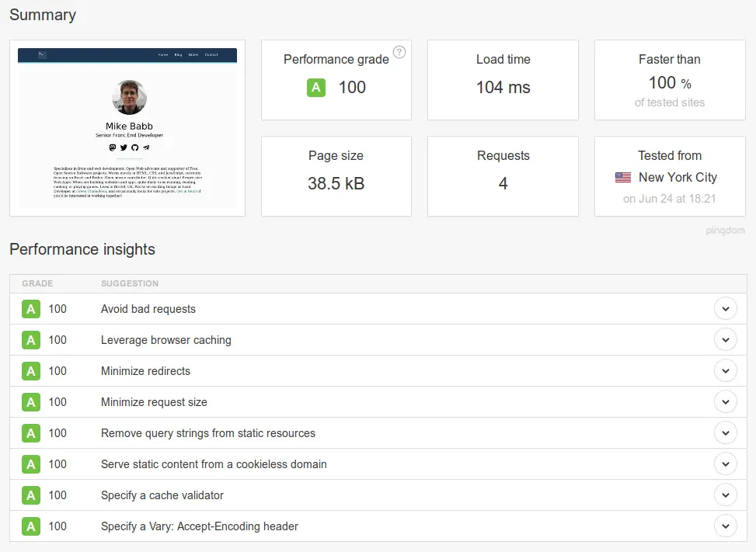756x552 pixels.
Task: Expand the Avoid bad requests row chevron
Action: point(725,309)
